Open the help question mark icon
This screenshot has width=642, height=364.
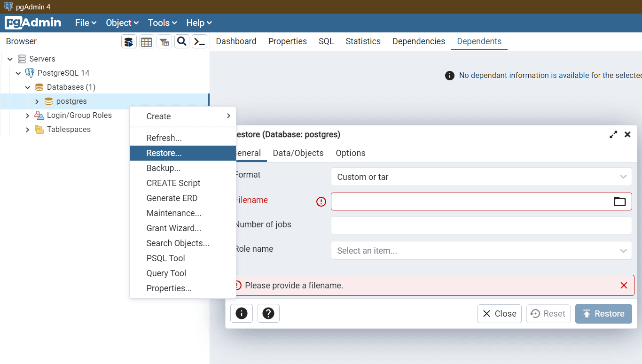268,313
